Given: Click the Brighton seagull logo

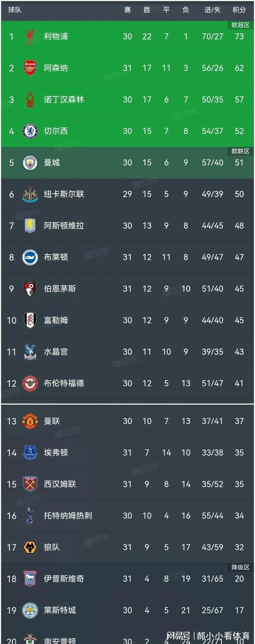Looking at the screenshot, I should [x=30, y=257].
